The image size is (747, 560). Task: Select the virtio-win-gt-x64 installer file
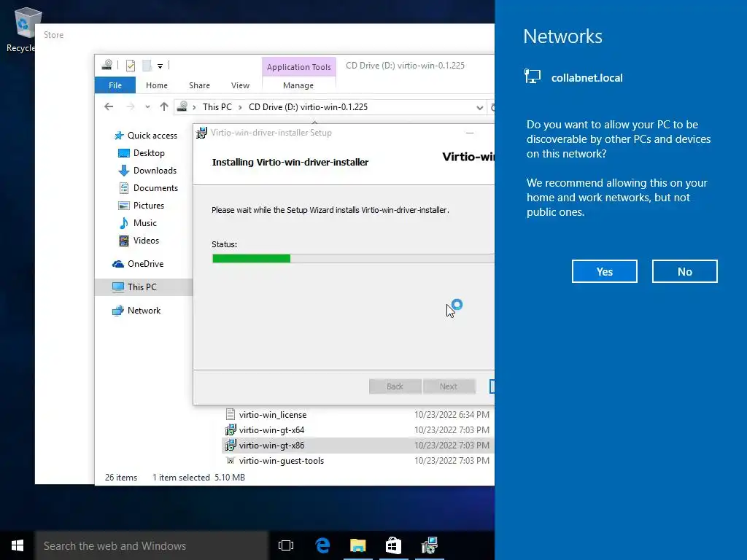coord(271,430)
